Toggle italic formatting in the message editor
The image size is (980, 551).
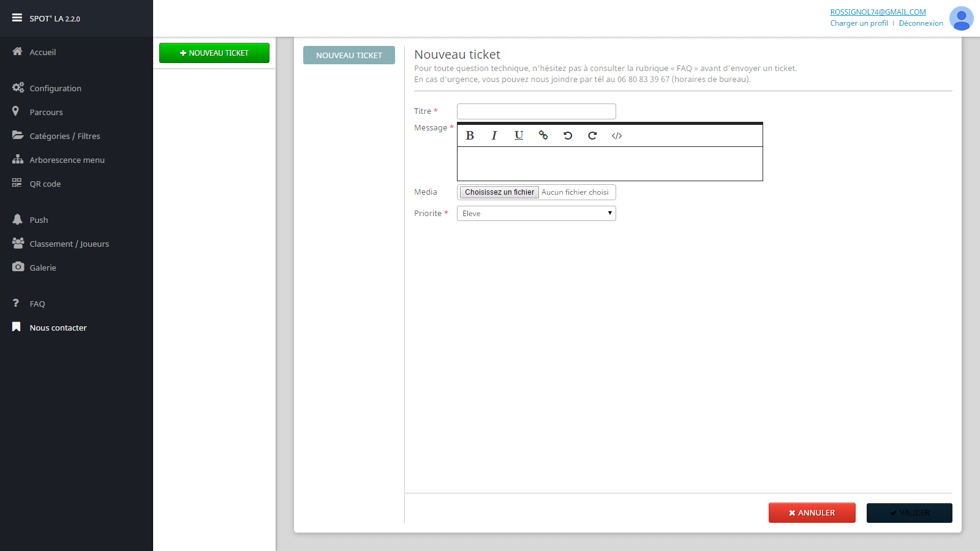coord(494,135)
